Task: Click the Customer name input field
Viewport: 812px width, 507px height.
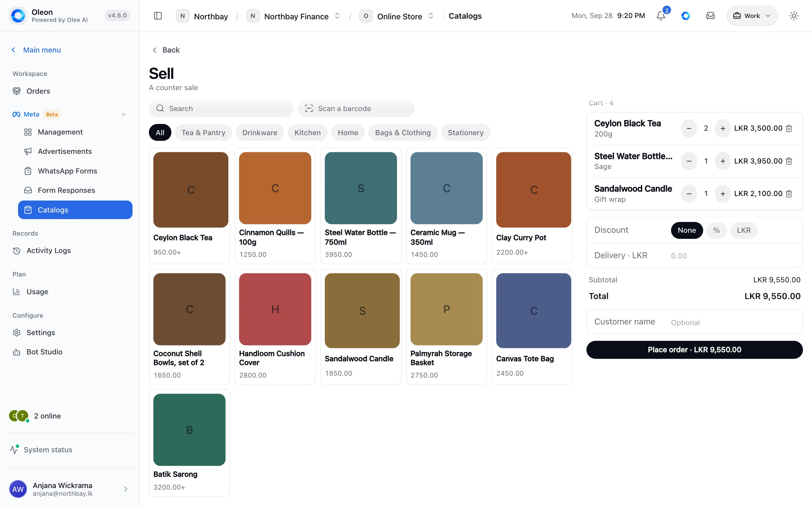Action: [694, 322]
